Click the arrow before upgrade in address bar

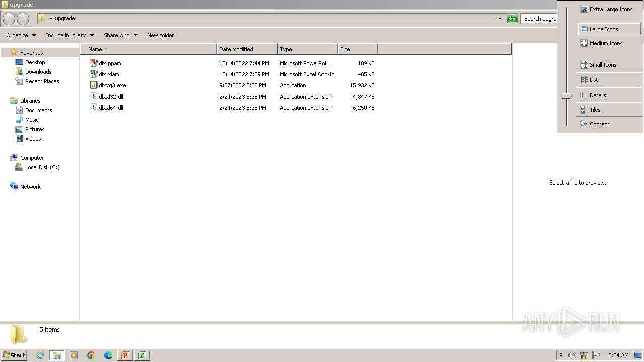point(51,19)
